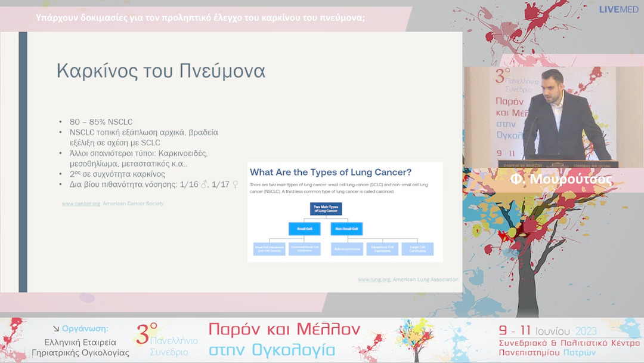The image size is (644, 363).
Task: Open the www.cancer.org link
Action: click(x=81, y=204)
